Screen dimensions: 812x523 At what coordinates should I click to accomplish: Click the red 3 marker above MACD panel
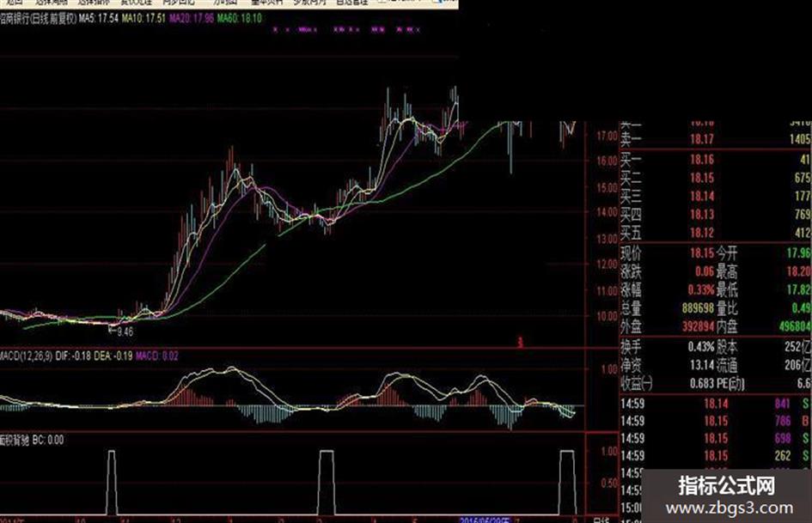click(x=521, y=343)
